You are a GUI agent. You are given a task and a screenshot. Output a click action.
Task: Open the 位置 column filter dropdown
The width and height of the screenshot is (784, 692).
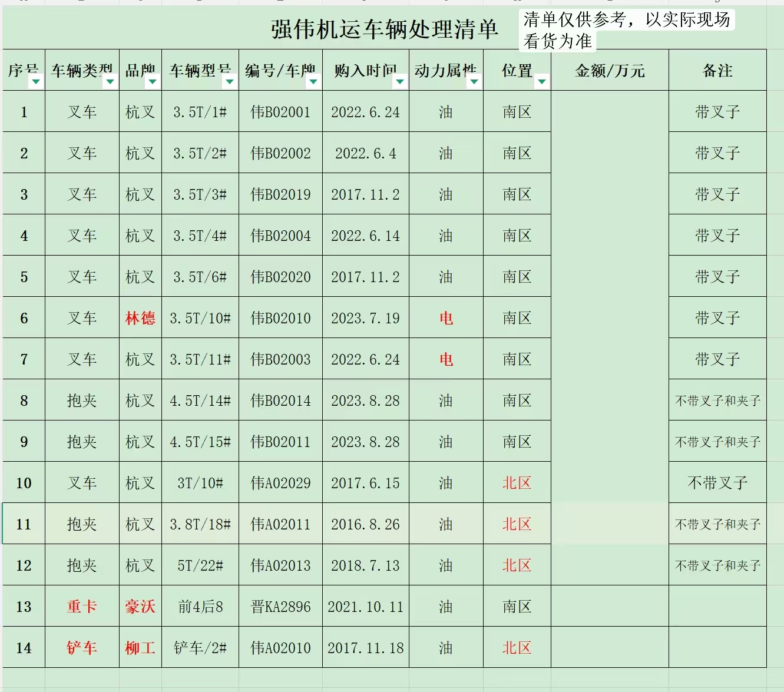542,82
